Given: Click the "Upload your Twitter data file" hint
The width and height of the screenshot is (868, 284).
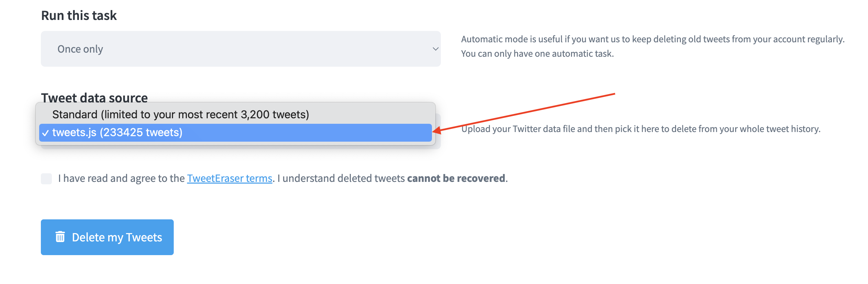Looking at the screenshot, I should point(641,129).
